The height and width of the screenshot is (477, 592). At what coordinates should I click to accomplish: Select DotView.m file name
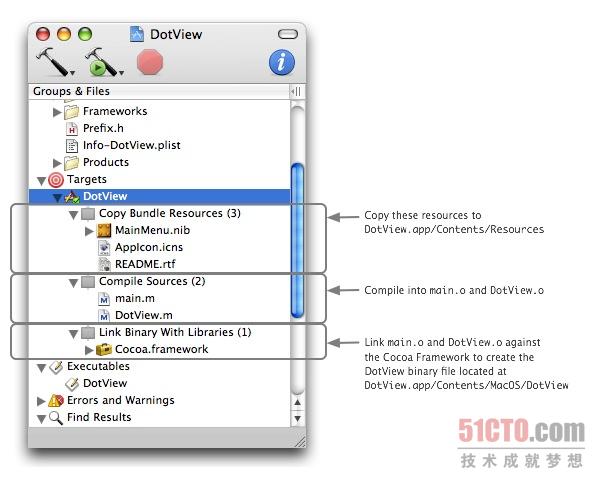(143, 315)
